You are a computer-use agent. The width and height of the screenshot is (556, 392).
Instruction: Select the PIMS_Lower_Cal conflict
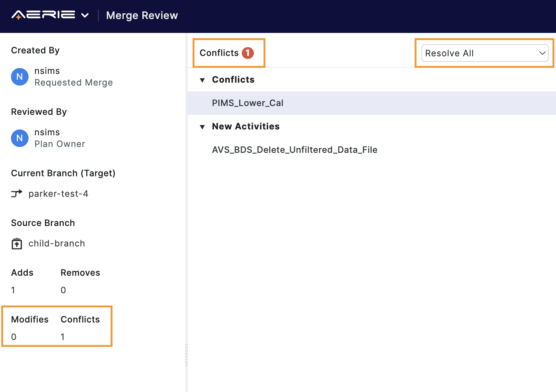point(248,103)
